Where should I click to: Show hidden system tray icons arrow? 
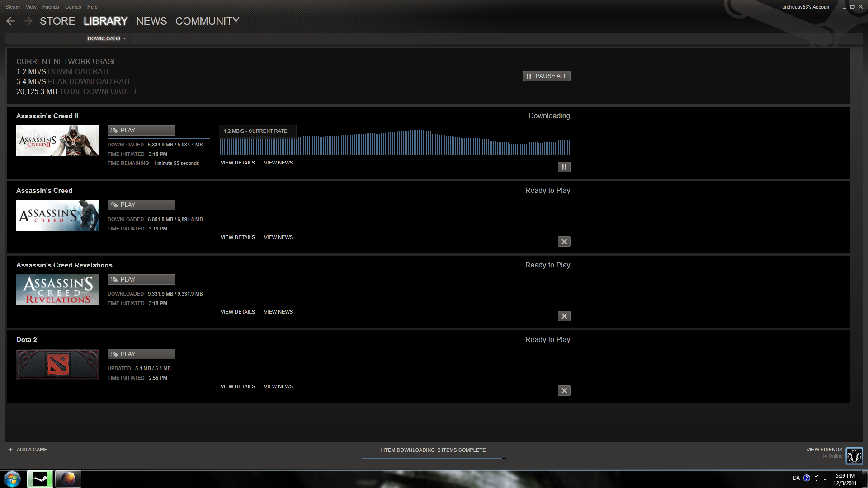point(825,479)
